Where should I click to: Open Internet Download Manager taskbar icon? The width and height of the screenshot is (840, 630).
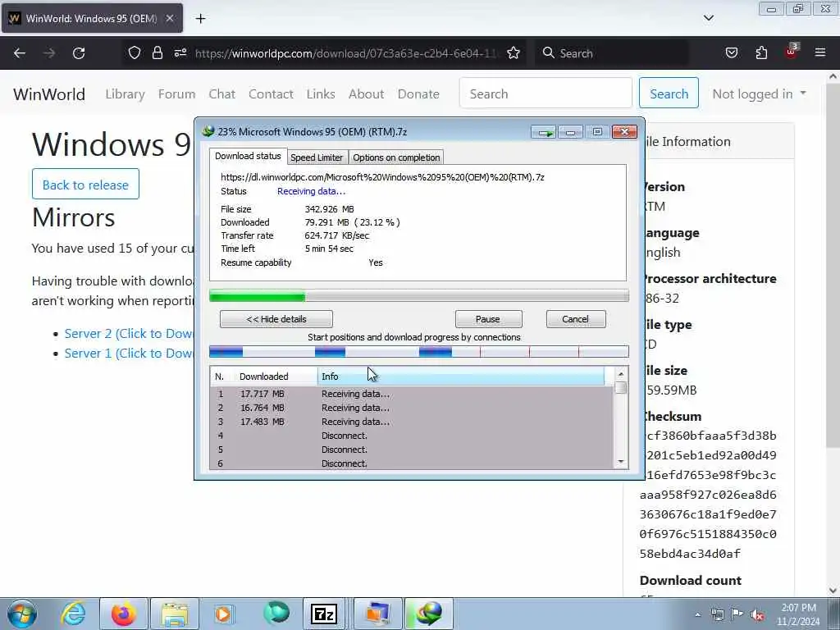(428, 614)
